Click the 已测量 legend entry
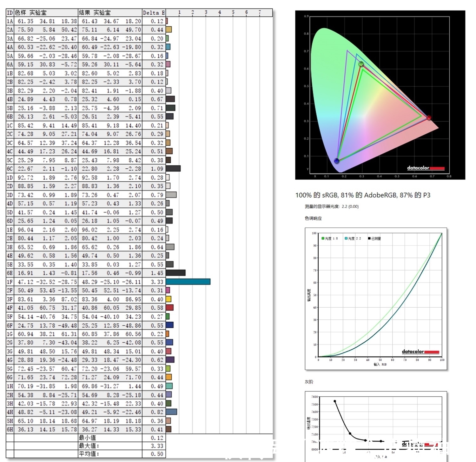Screen dimensions: 476x462 tap(374, 238)
